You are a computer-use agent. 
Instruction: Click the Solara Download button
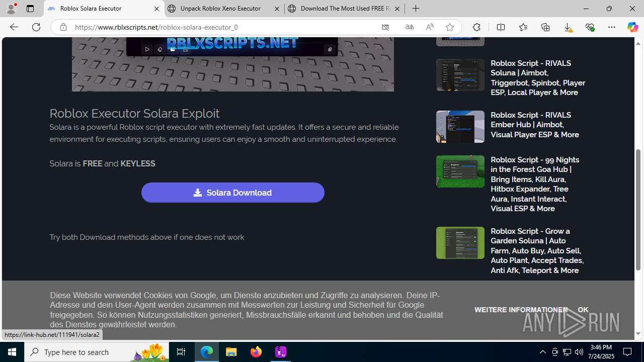[232, 193]
